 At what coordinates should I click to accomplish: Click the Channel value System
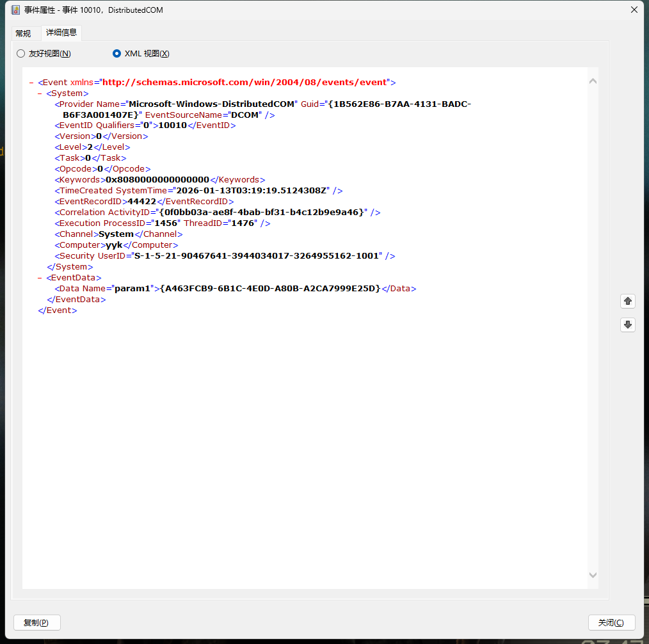click(116, 234)
